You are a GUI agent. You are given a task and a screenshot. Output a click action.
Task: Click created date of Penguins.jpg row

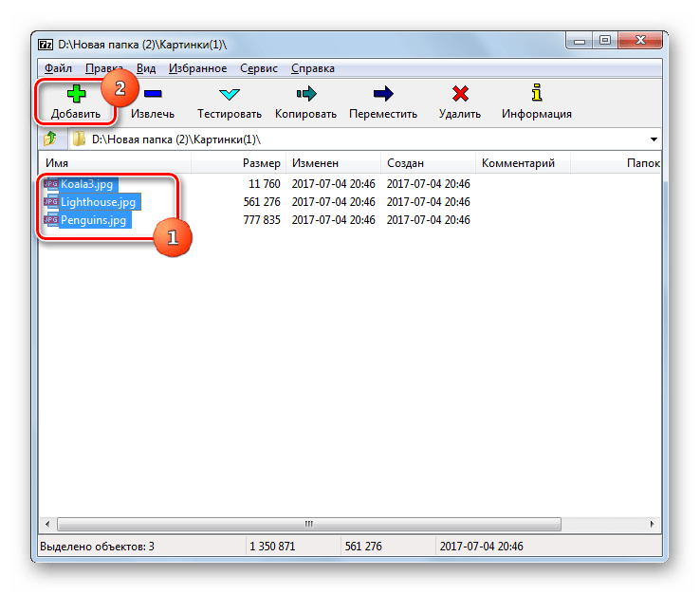[x=428, y=220]
